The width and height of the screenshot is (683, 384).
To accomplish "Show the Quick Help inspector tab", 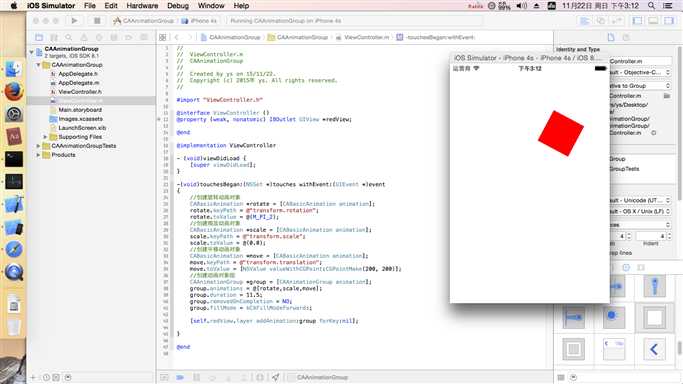I will click(626, 37).
